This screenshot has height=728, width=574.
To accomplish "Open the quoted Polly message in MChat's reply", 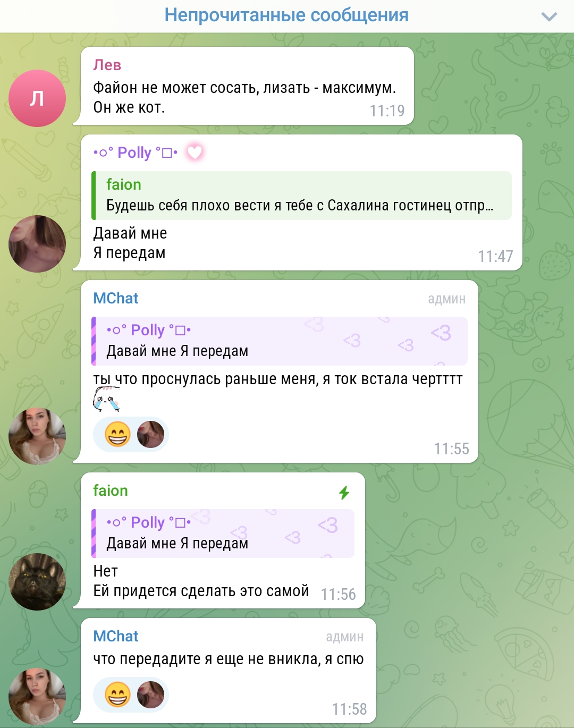I will coord(280,341).
